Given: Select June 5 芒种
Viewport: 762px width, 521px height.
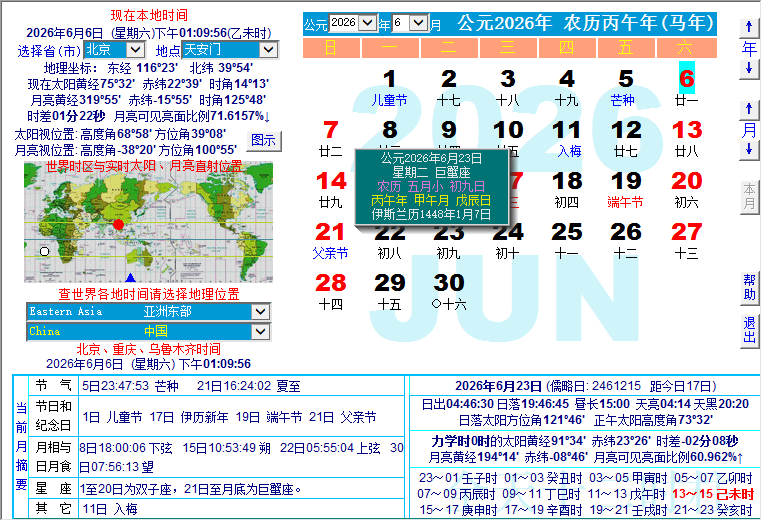Looking at the screenshot, I should point(625,87).
